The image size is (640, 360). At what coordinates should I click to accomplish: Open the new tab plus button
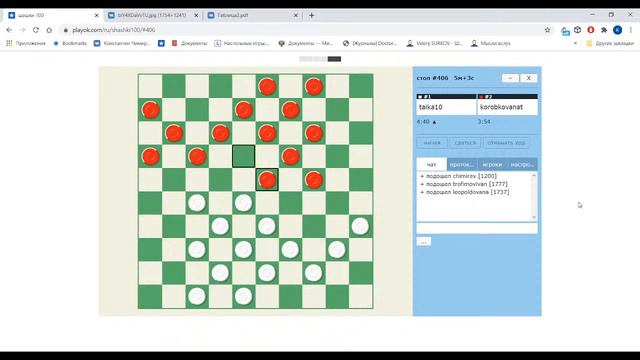[x=311, y=15]
